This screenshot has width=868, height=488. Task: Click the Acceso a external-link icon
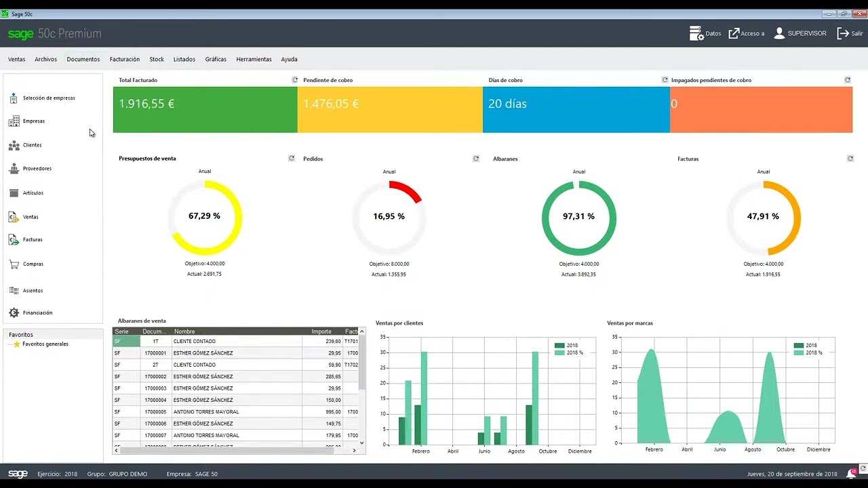pyautogui.click(x=734, y=33)
